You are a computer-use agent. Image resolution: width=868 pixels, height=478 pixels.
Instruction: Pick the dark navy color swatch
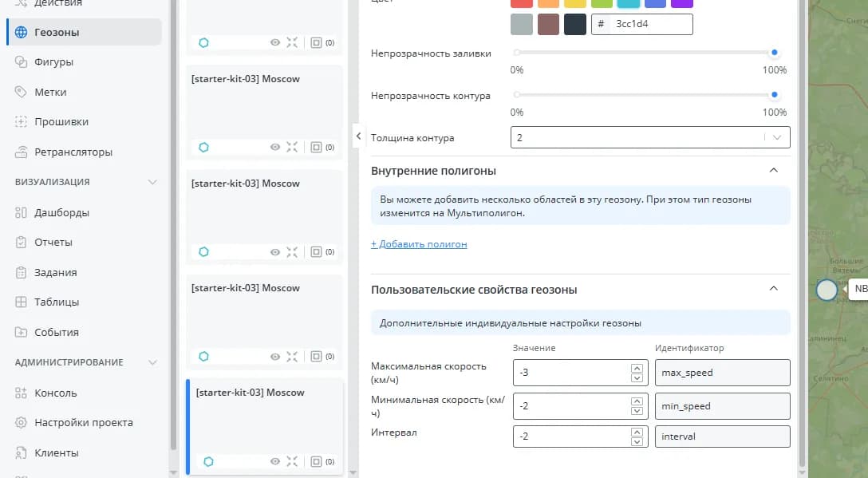click(574, 25)
